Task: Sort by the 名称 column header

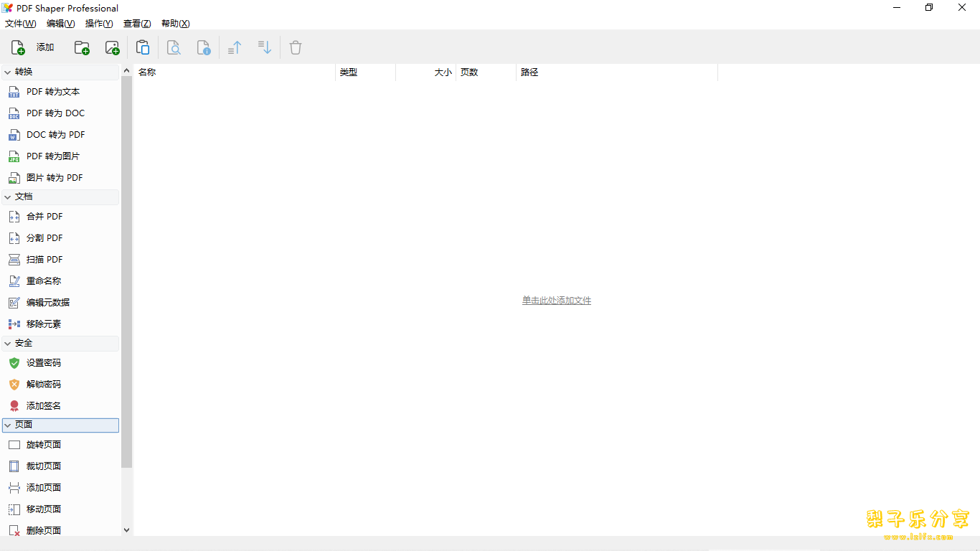Action: (x=235, y=72)
